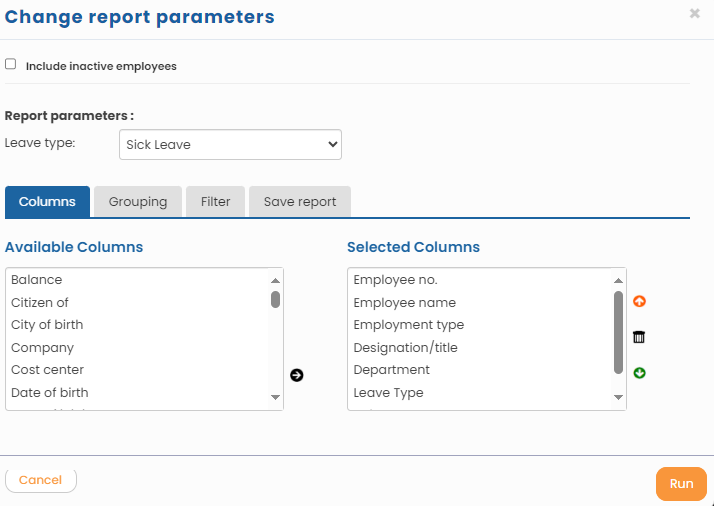Click the orange move-up arrow icon

(639, 301)
